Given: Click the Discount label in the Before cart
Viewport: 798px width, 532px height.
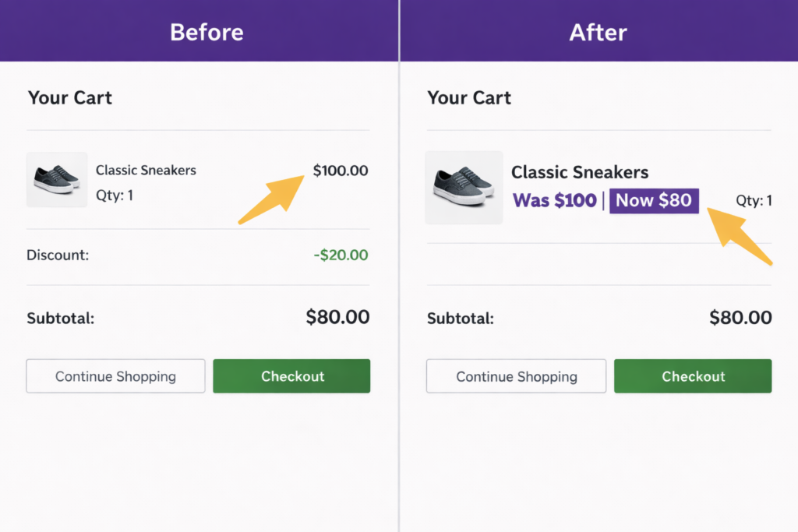Looking at the screenshot, I should (x=58, y=255).
